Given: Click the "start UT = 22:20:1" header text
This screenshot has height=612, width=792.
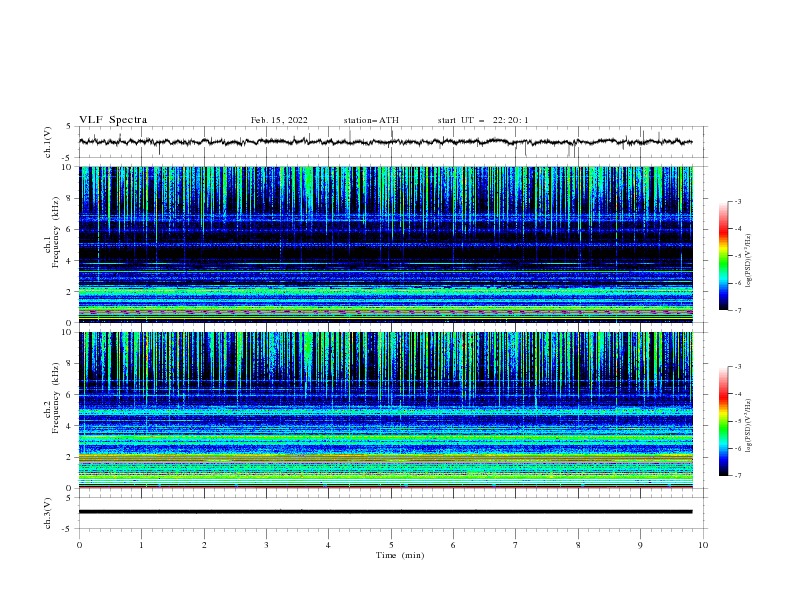Looking at the screenshot, I should point(483,120).
